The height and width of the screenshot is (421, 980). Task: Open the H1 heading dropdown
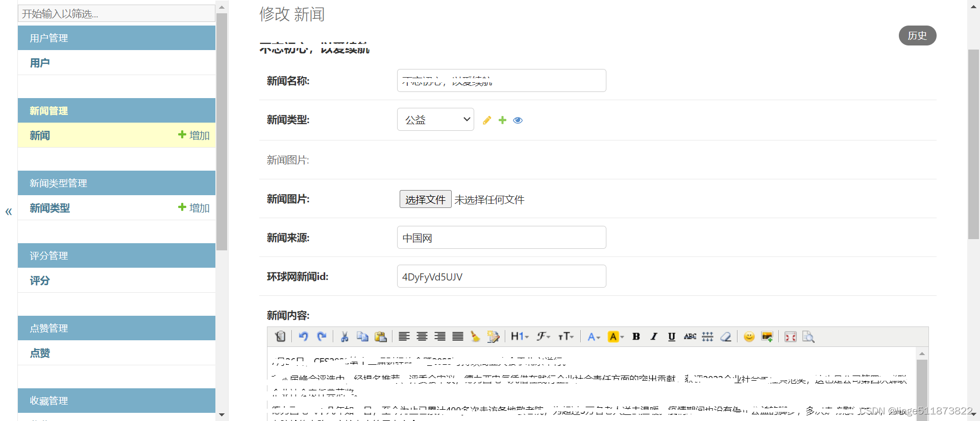coord(520,337)
